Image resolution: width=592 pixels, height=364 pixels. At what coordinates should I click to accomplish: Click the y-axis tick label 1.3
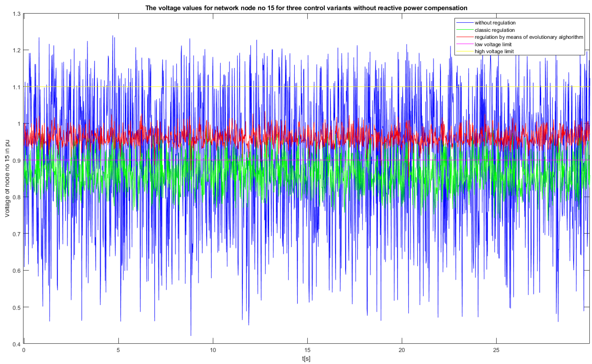tap(17, 14)
